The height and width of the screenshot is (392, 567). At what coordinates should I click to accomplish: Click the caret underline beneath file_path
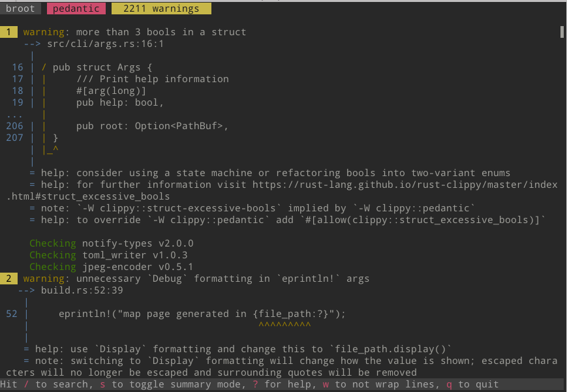[284, 325]
